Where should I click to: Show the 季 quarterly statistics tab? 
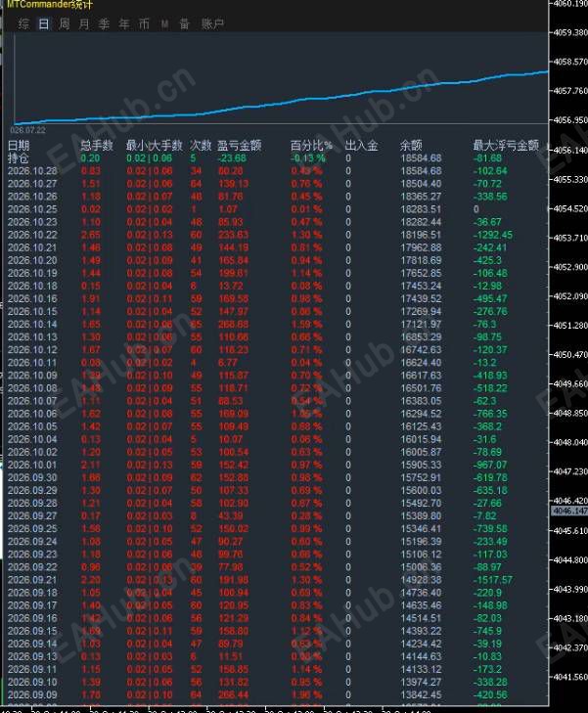(x=104, y=23)
